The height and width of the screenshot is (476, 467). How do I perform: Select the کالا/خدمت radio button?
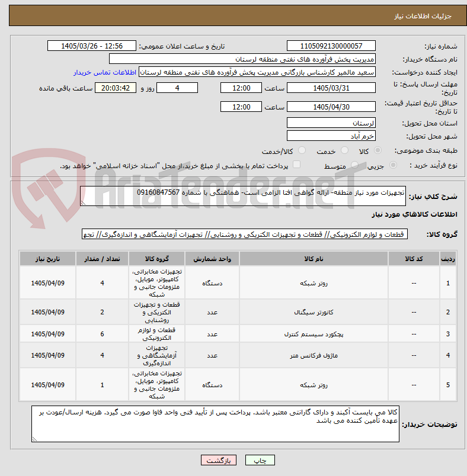[x=302, y=150]
